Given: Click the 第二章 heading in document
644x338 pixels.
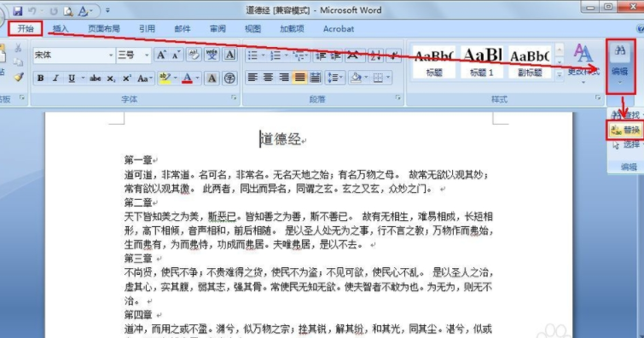Looking at the screenshot, I should pyautogui.click(x=138, y=202).
